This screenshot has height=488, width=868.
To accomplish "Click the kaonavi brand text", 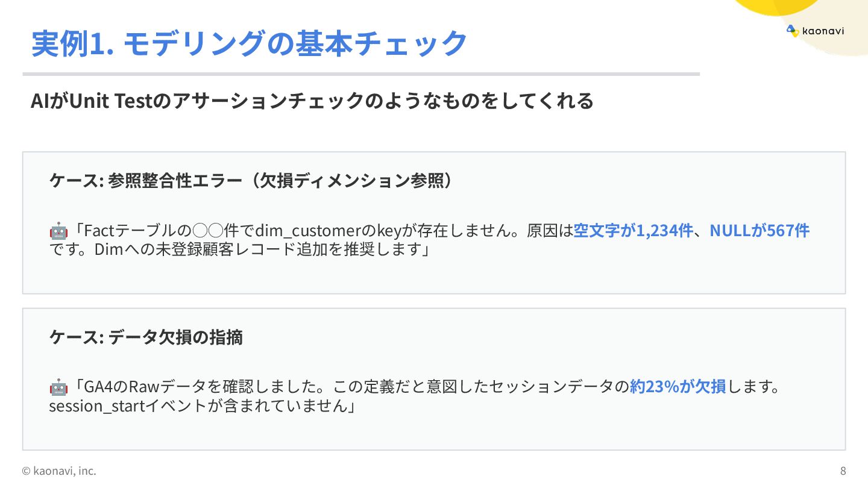I will (x=823, y=31).
